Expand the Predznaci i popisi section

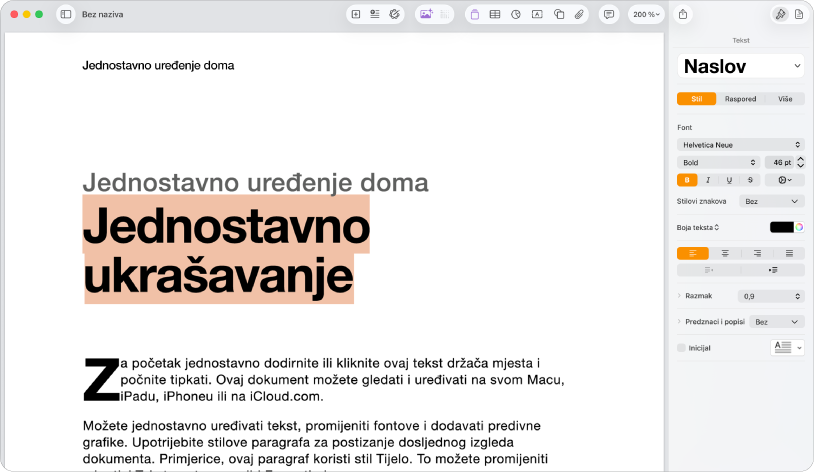679,321
